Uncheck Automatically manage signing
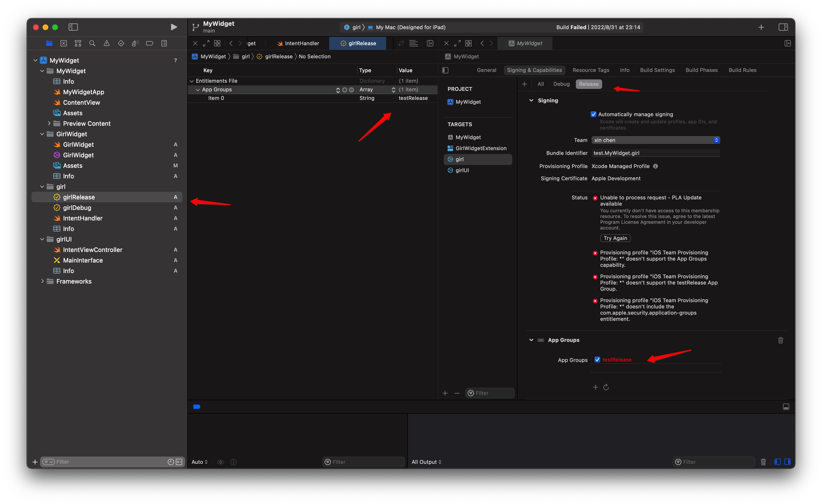This screenshot has width=822, height=504. [594, 114]
